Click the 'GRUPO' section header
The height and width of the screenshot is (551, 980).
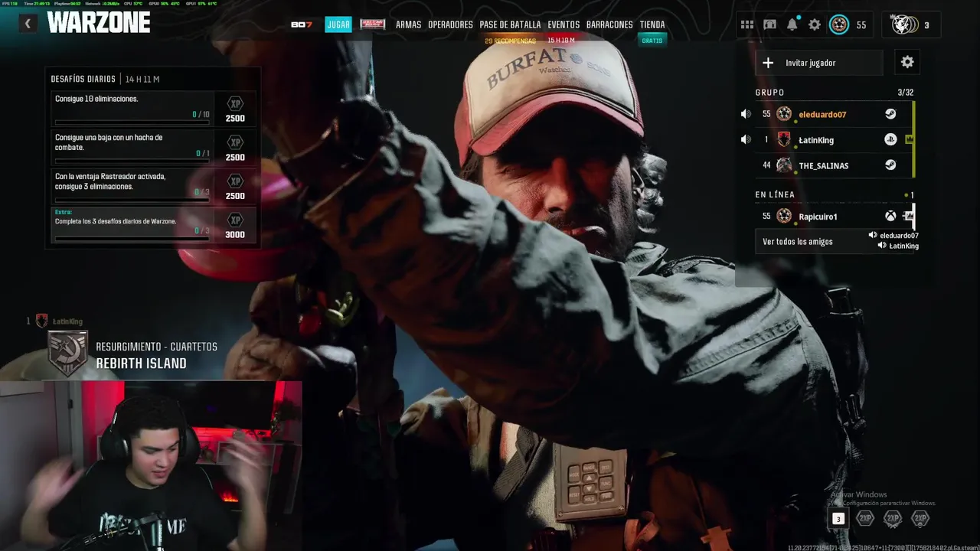click(x=769, y=93)
